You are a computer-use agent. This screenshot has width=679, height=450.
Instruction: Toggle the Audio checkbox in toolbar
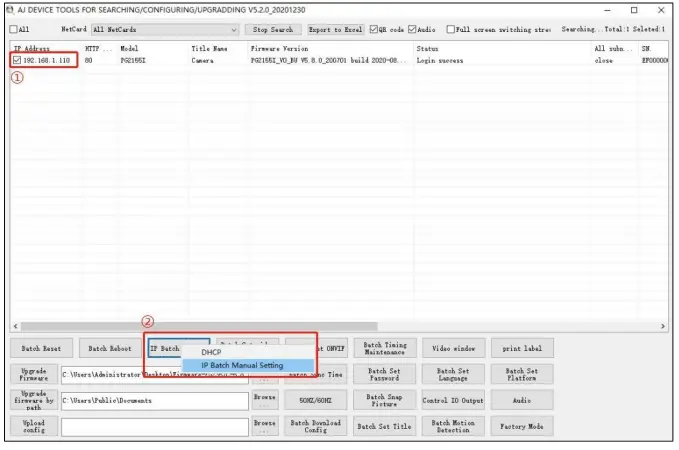click(412, 29)
